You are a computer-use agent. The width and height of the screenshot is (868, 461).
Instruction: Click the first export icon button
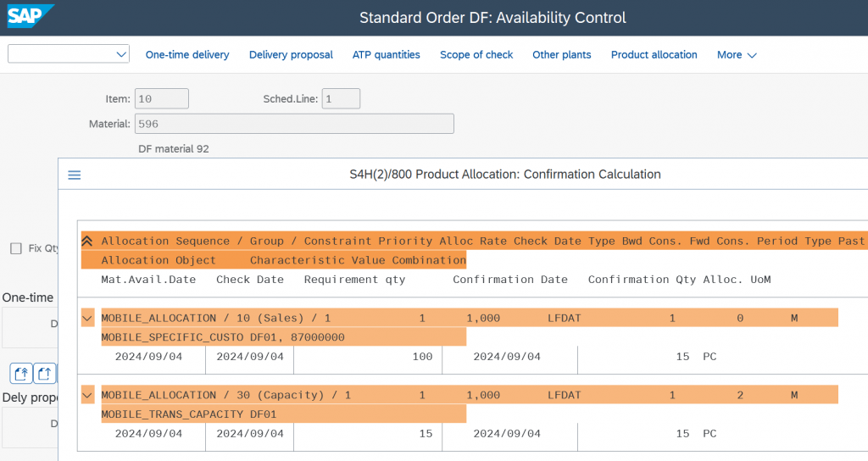coord(21,374)
